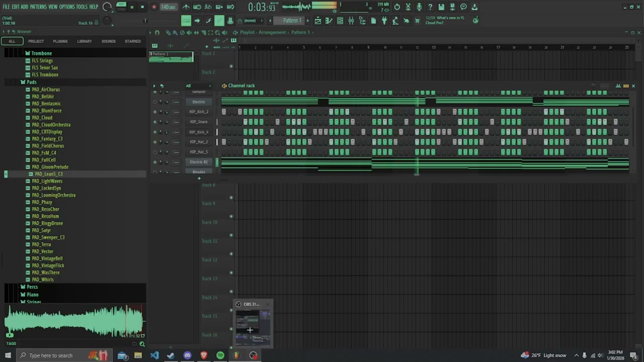Open the microphone recording icon

coord(419,7)
